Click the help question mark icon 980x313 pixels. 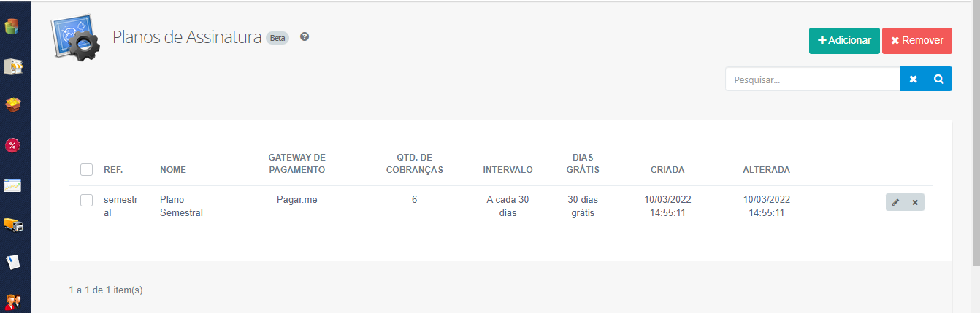(305, 36)
